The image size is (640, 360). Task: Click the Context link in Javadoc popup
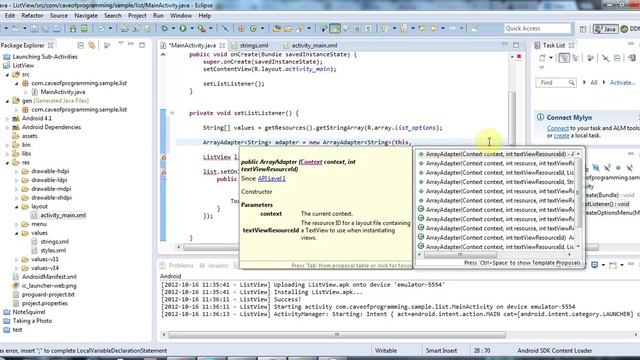311,162
